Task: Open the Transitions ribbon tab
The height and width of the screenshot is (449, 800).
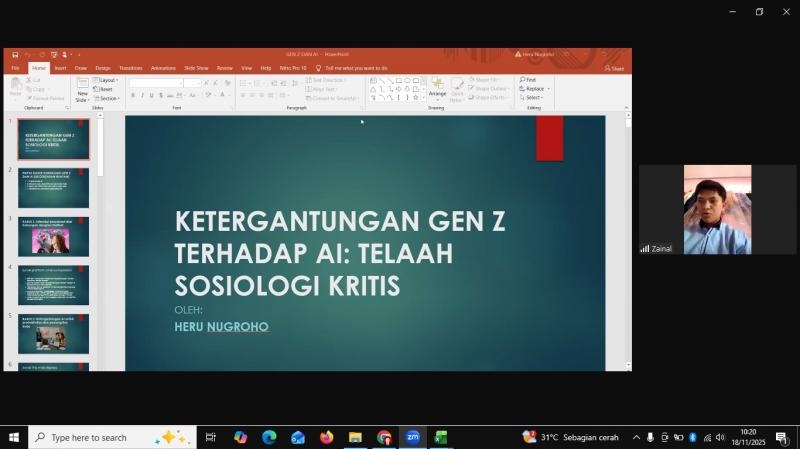Action: [x=130, y=68]
